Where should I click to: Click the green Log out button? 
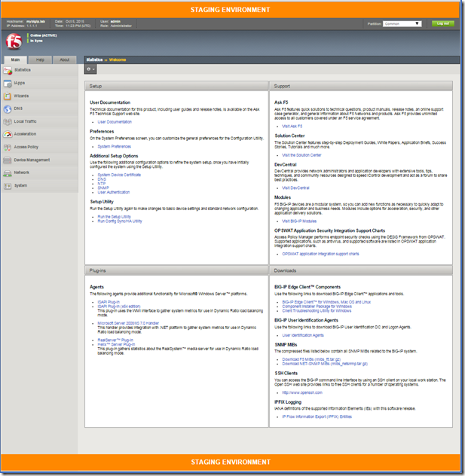pos(443,23)
